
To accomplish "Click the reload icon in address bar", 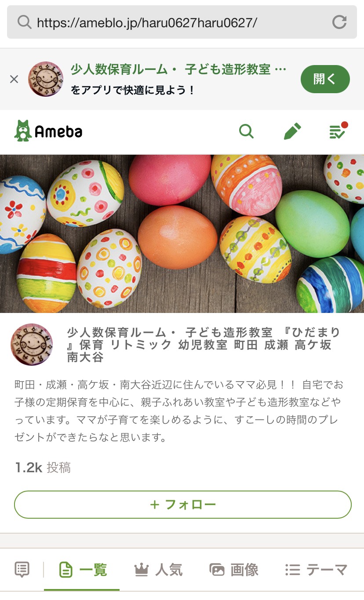I will 339,22.
